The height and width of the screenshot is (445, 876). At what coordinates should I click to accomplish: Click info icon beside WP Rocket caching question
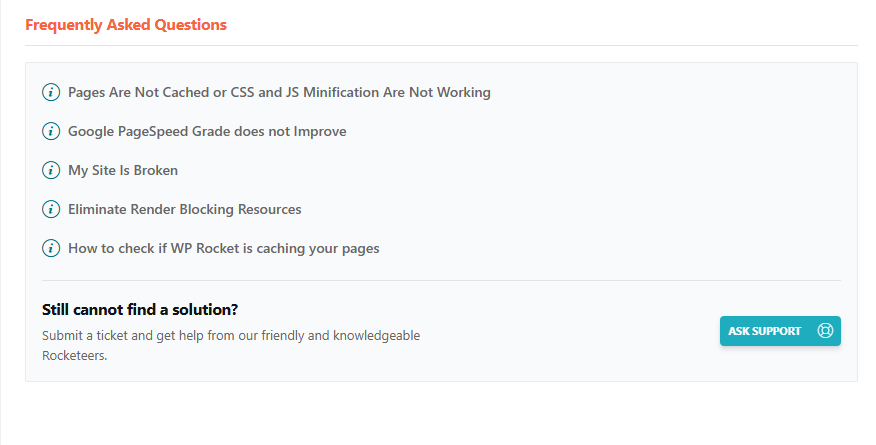51,248
